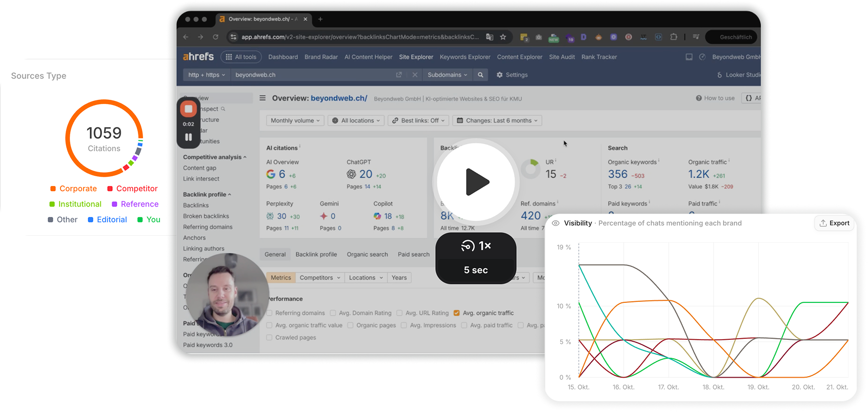Open the Monthly volume dropdown
The width and height of the screenshot is (868, 412).
point(295,120)
